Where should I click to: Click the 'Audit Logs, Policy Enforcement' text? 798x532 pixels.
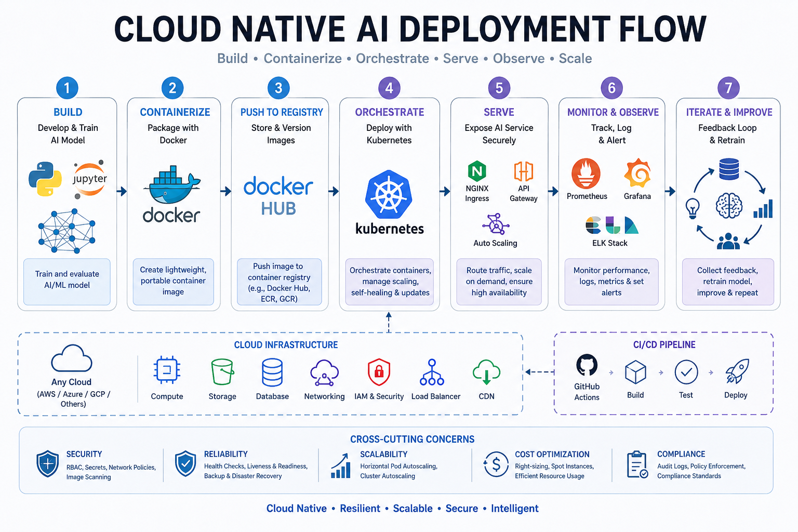click(701, 467)
